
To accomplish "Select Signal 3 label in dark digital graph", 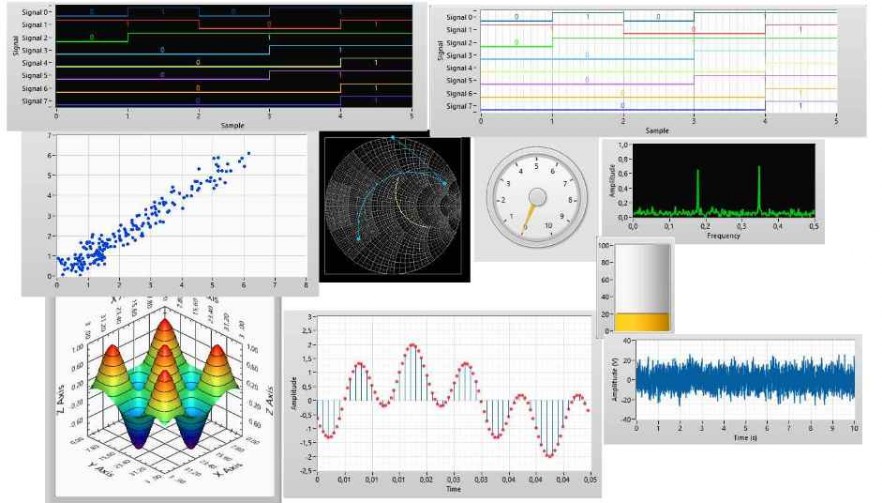I will click(35, 50).
